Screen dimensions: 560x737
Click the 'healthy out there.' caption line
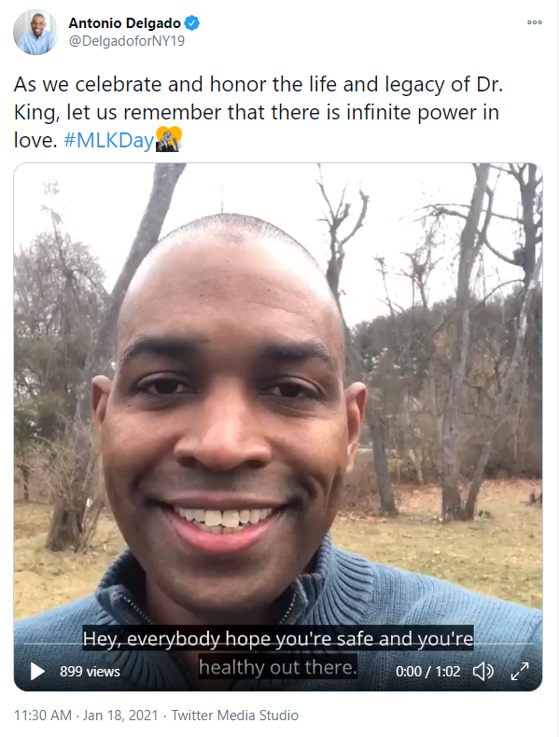coord(278,666)
